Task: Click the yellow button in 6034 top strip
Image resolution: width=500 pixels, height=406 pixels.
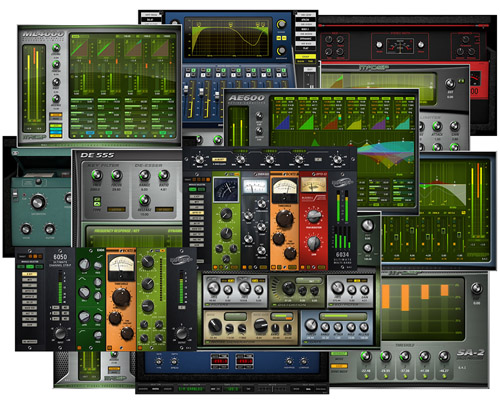Action: (219, 160)
